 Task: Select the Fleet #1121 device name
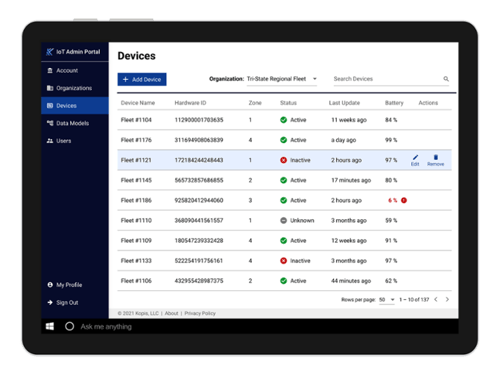[x=136, y=160]
